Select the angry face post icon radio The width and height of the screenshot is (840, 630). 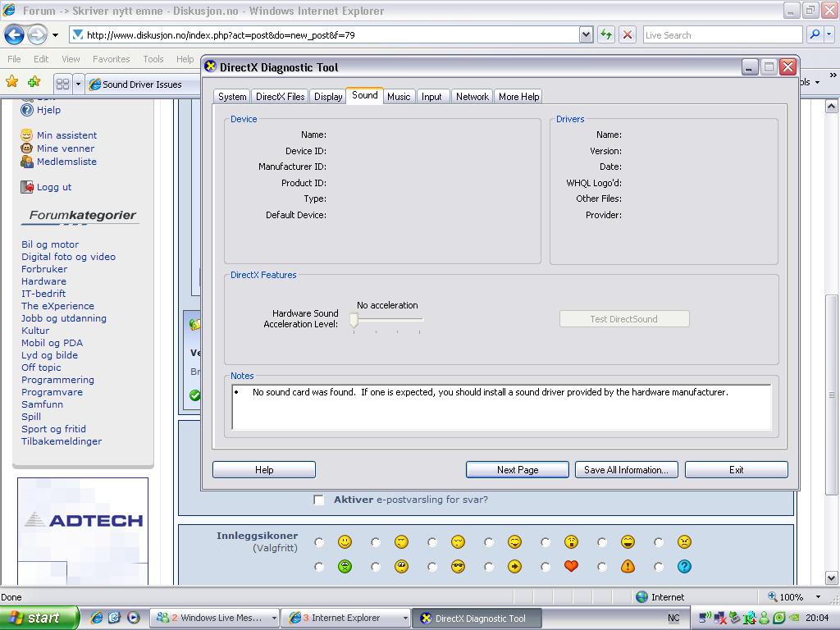(x=659, y=542)
